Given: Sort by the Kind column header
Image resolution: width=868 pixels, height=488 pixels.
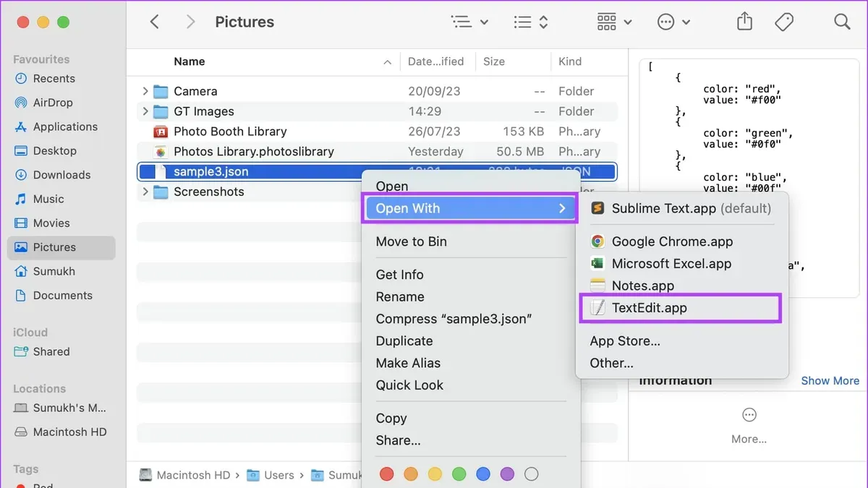Looking at the screenshot, I should point(570,61).
